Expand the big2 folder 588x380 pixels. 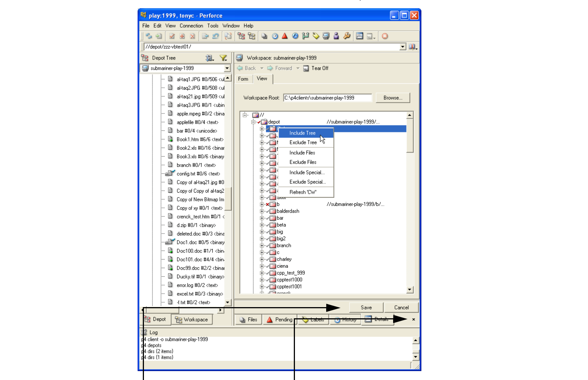pyautogui.click(x=262, y=239)
